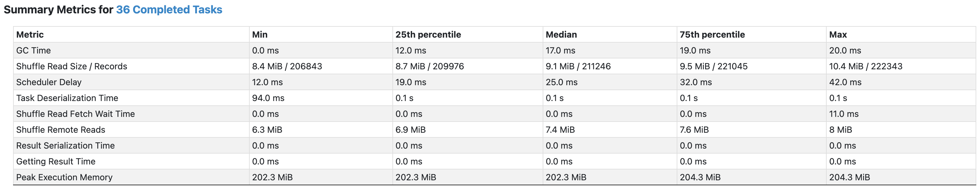Click the Summary Metrics heading text
This screenshot has height=189, width=980.
pyautogui.click(x=57, y=10)
